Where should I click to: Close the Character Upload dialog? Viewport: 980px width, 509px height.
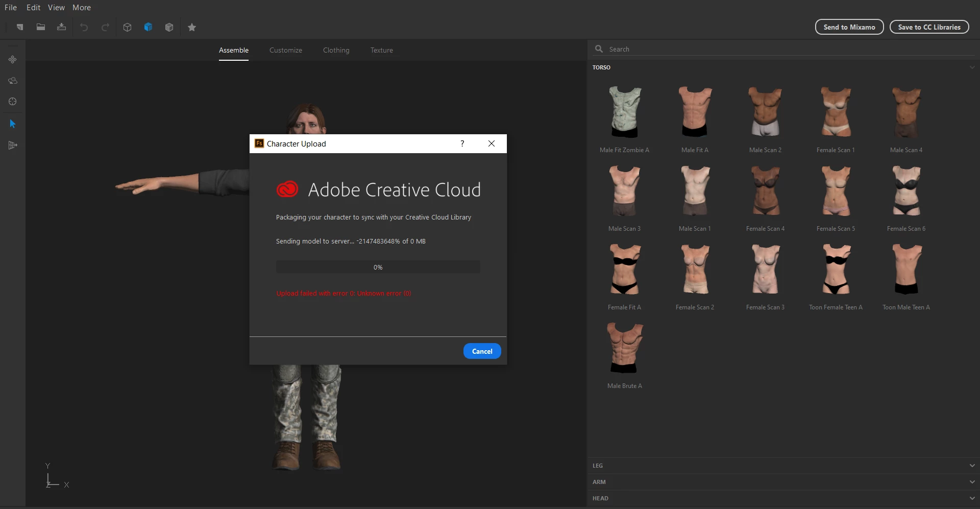pyautogui.click(x=492, y=143)
